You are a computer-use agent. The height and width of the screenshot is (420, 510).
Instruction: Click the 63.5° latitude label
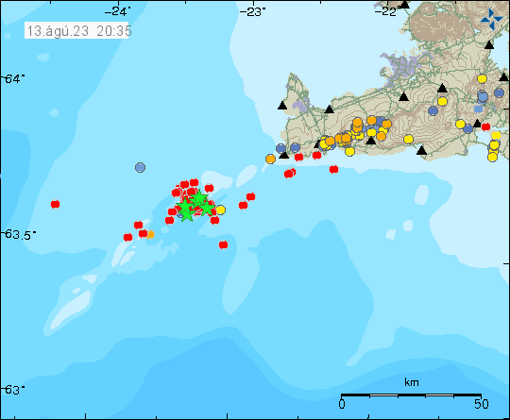[x=19, y=234]
